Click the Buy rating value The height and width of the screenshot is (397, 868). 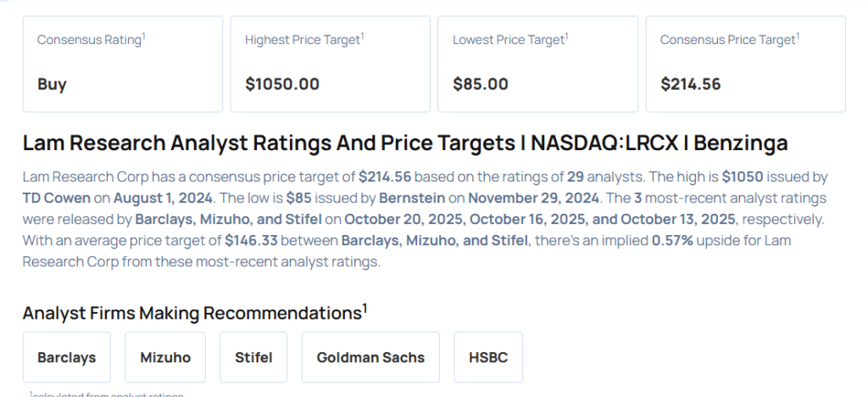52,84
